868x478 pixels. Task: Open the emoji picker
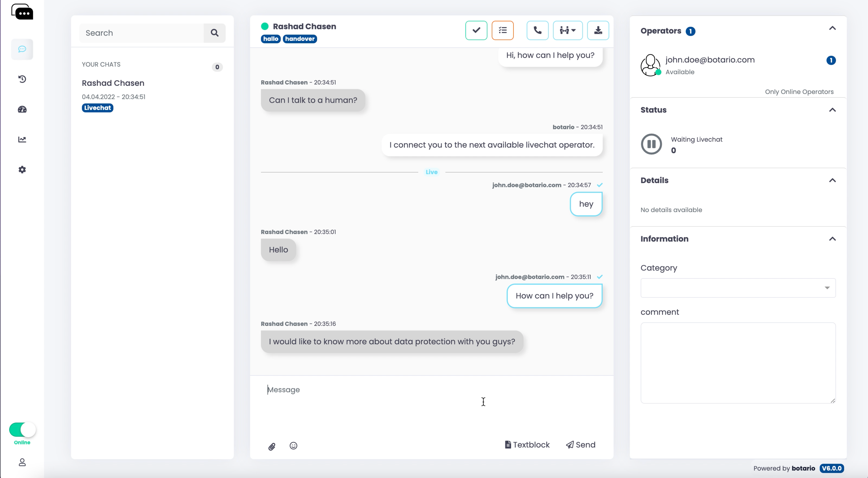pyautogui.click(x=293, y=446)
